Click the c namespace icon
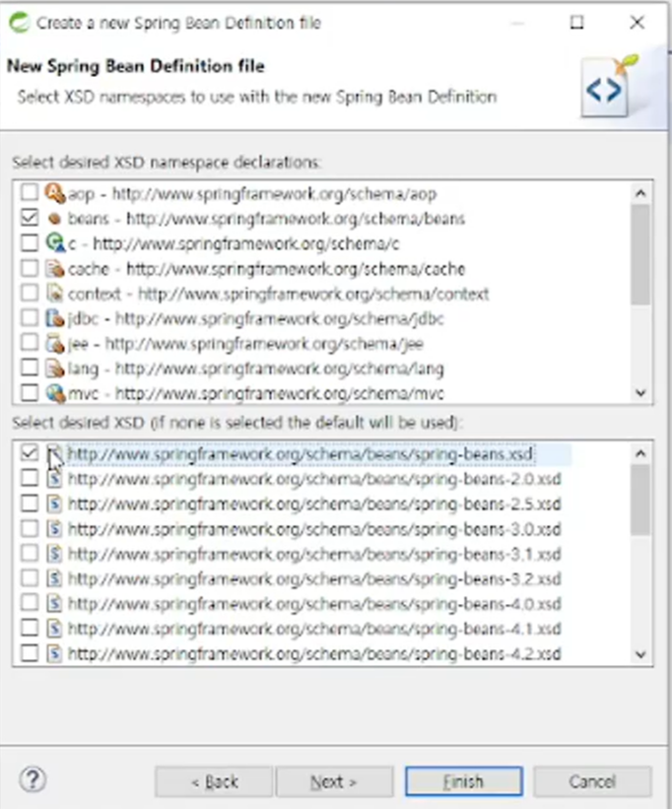672x809 pixels. pyautogui.click(x=54, y=243)
